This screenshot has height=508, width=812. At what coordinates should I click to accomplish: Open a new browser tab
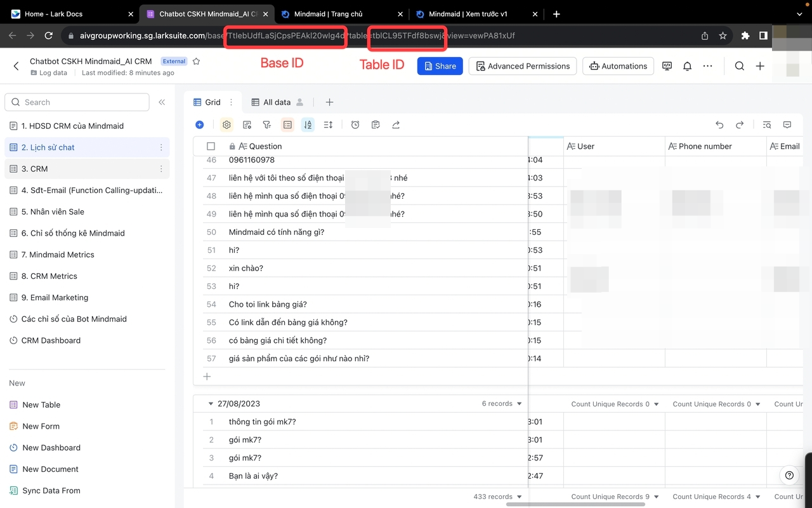(x=556, y=14)
